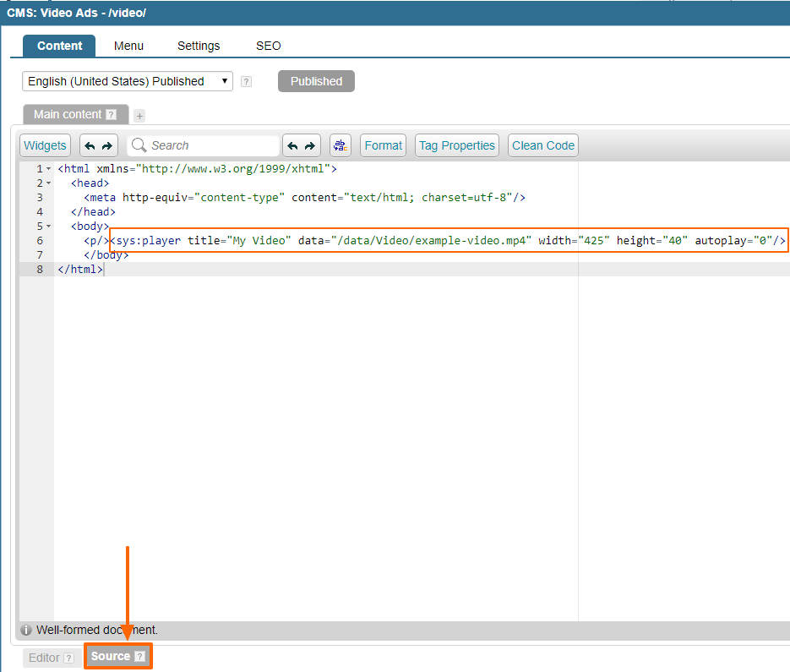The height and width of the screenshot is (672, 790).
Task: Click the example-video.mp4 data path
Action: pos(431,241)
